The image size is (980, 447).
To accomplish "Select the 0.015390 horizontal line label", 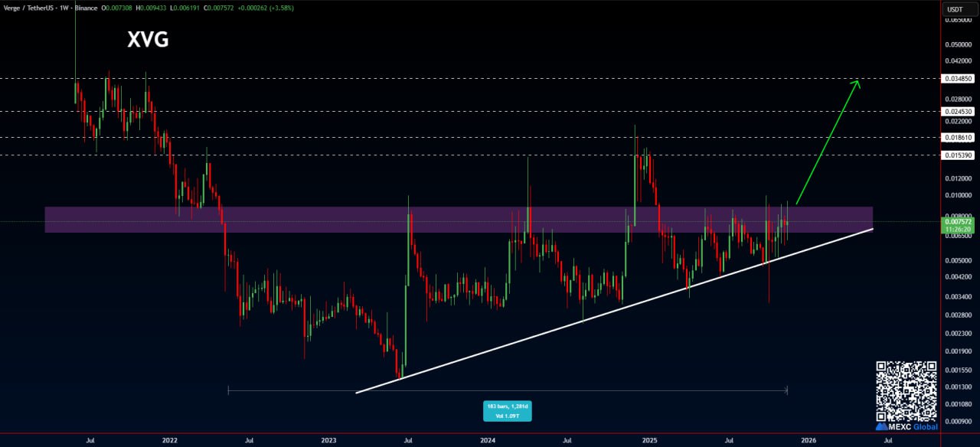I will tap(959, 155).
